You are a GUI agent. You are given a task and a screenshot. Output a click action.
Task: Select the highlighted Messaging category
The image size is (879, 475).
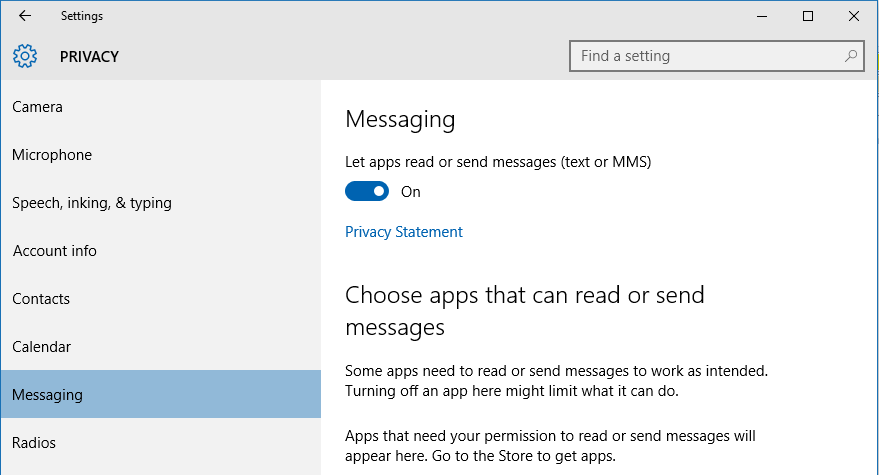coord(161,394)
